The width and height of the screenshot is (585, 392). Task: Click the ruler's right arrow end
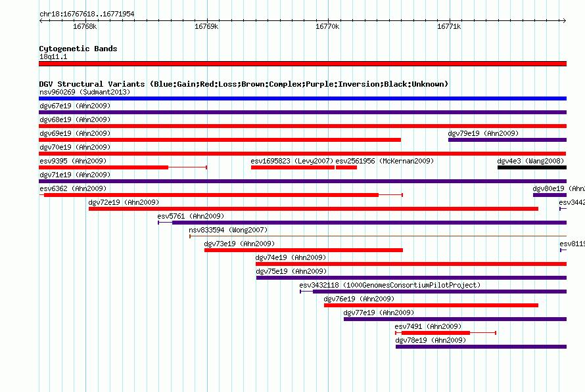coord(564,20)
